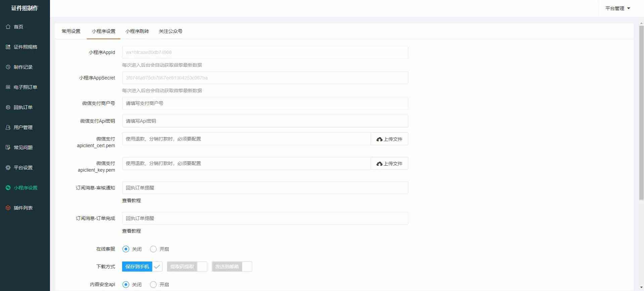The image size is (644, 291).
Task: Open 插件列表 via its cube icon
Action: click(8, 208)
